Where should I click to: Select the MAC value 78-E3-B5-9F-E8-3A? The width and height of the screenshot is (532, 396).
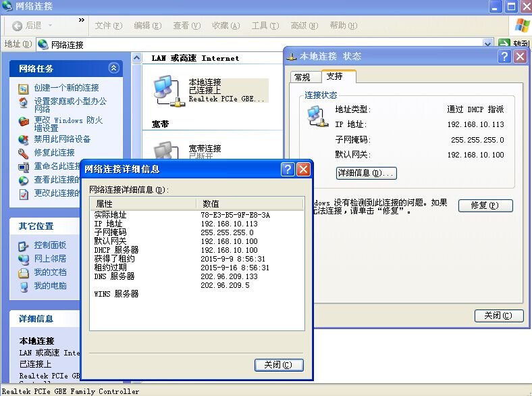point(235,215)
